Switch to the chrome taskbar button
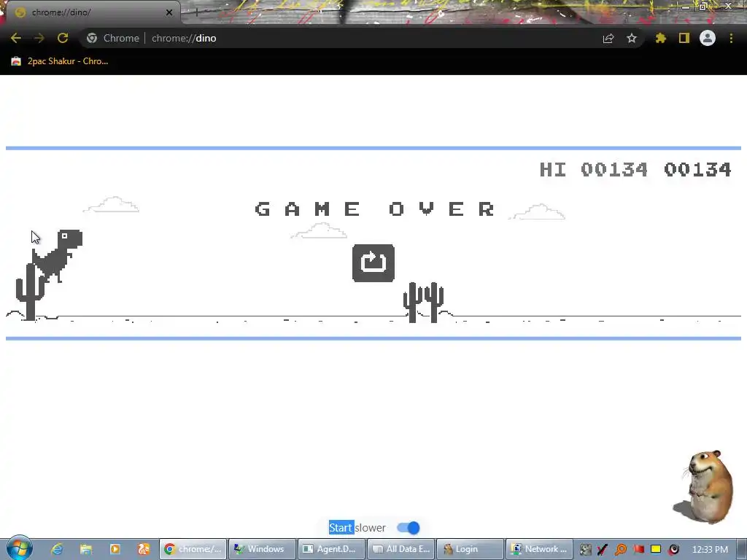747x560 pixels. 193,549
